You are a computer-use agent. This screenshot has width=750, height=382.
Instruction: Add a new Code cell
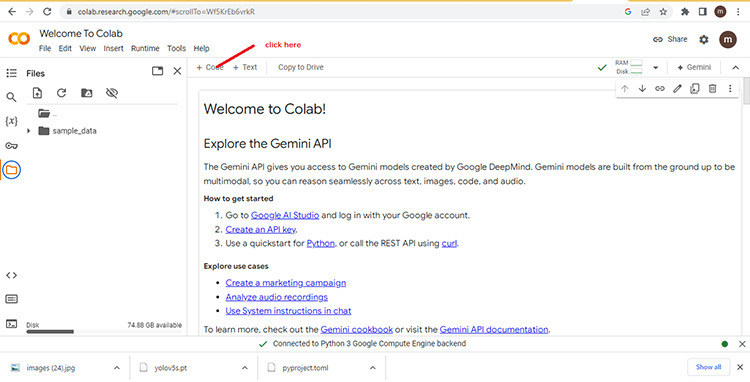pyautogui.click(x=210, y=67)
